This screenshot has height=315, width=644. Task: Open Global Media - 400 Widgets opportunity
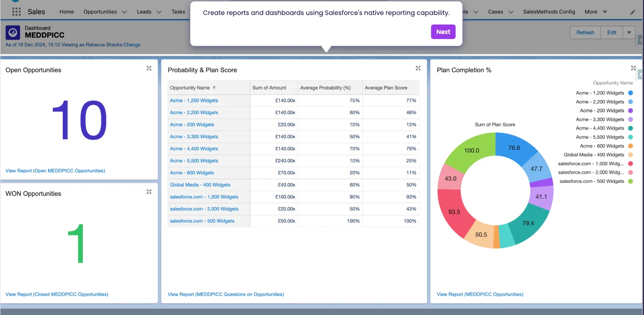200,185
